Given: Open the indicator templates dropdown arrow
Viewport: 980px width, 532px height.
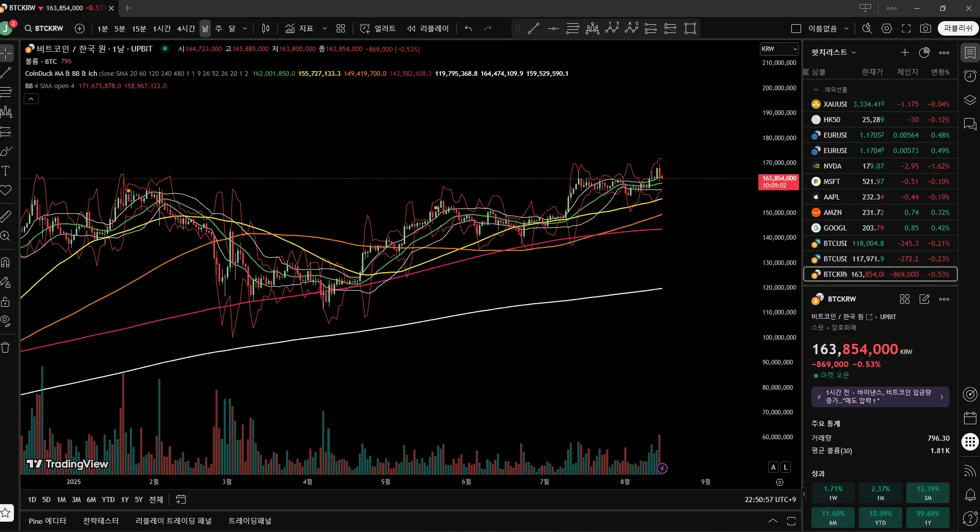Looking at the screenshot, I should [x=325, y=28].
